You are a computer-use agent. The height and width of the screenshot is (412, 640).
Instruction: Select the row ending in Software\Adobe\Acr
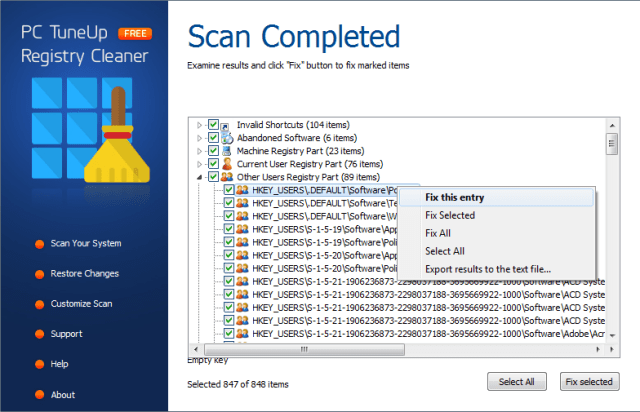click(429, 334)
